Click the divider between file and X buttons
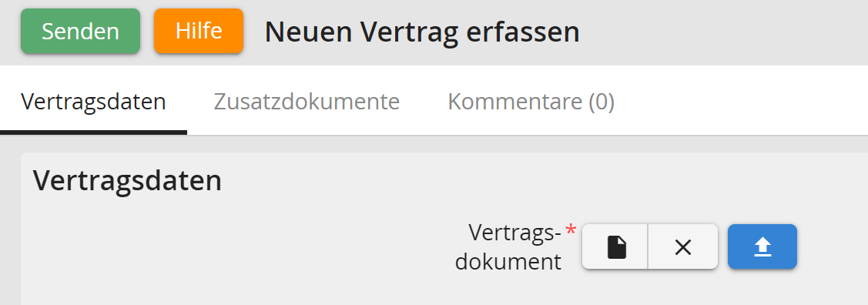Screen dimensions: 868x305 (x=648, y=247)
